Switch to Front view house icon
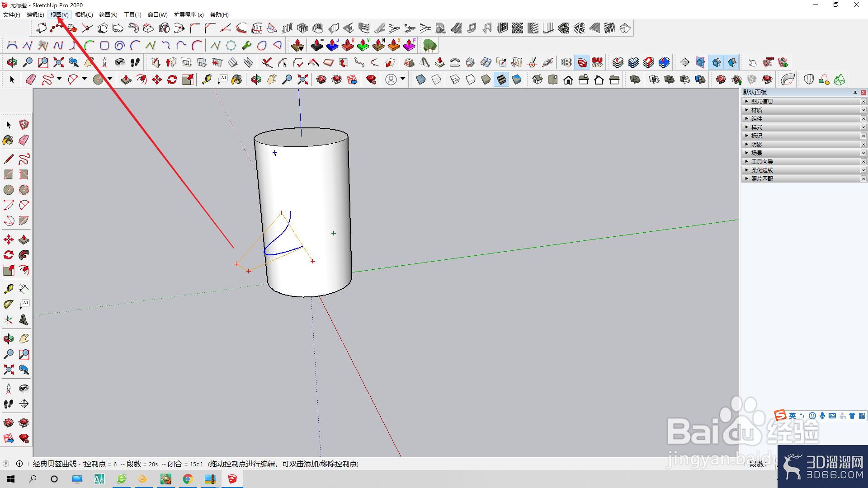Screen dimensions: 868x488 [x=568, y=80]
